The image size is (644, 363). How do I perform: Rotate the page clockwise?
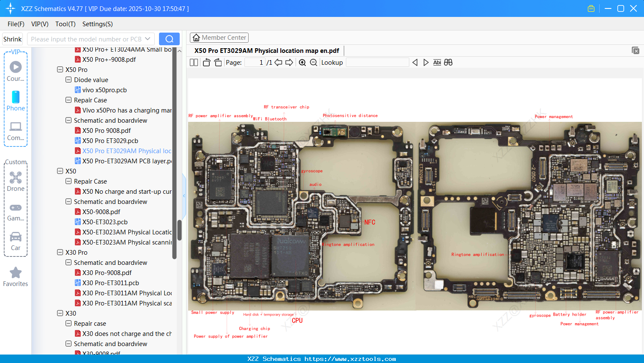[217, 62]
